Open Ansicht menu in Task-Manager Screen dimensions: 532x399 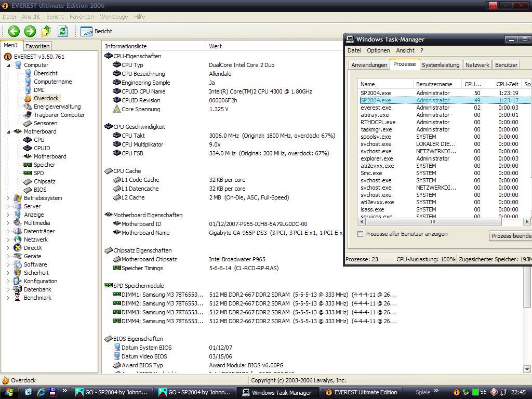coord(405,50)
